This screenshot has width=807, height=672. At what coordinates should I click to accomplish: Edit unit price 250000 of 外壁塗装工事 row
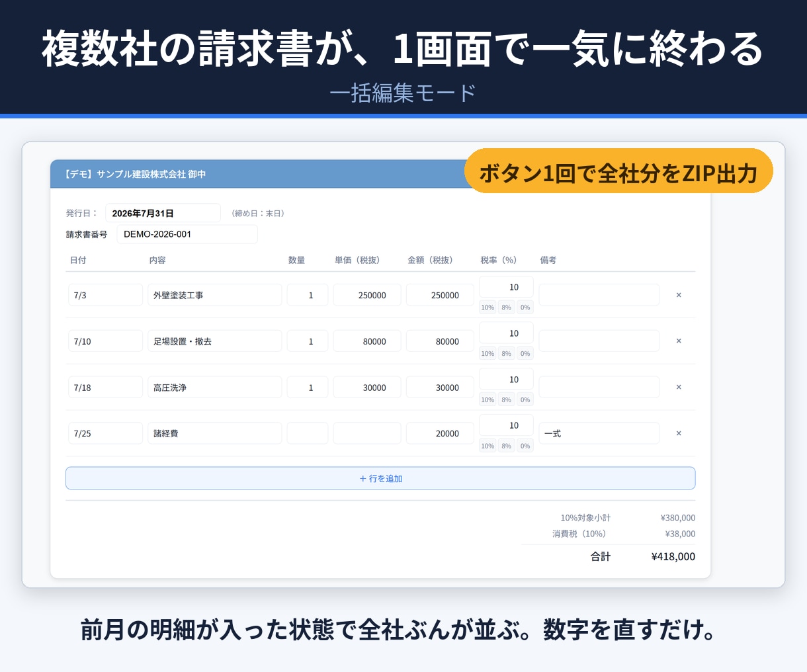click(367, 295)
